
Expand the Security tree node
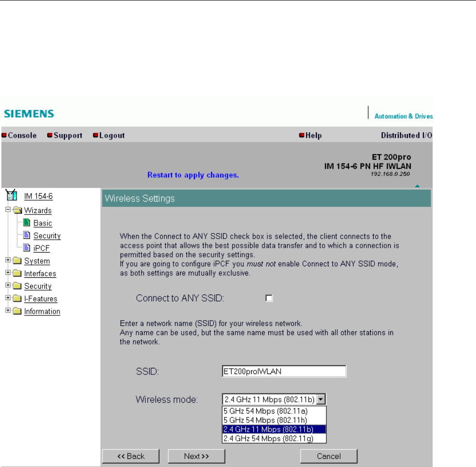(x=8, y=285)
